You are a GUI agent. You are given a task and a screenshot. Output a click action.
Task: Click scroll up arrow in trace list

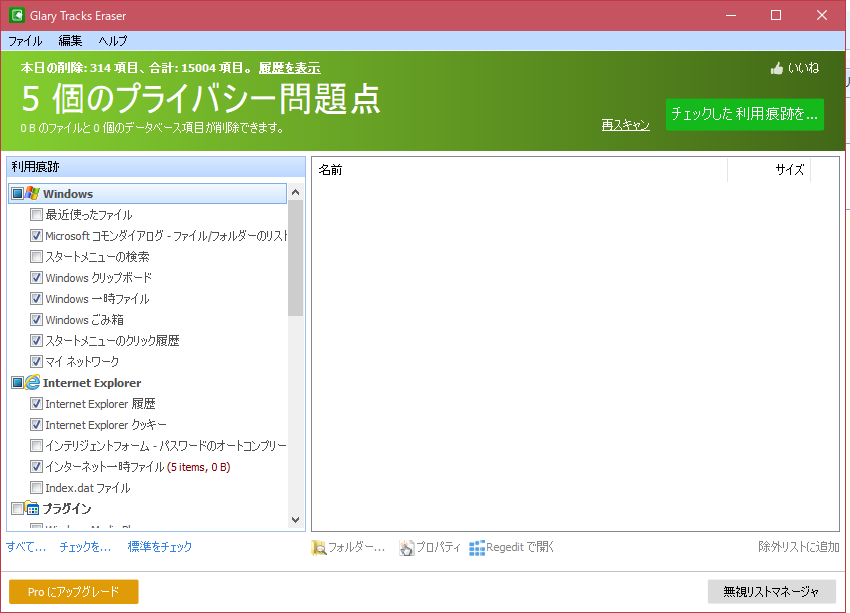295,192
